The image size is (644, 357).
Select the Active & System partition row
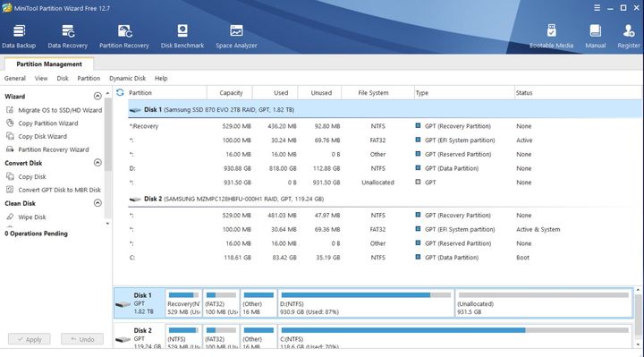(x=385, y=229)
